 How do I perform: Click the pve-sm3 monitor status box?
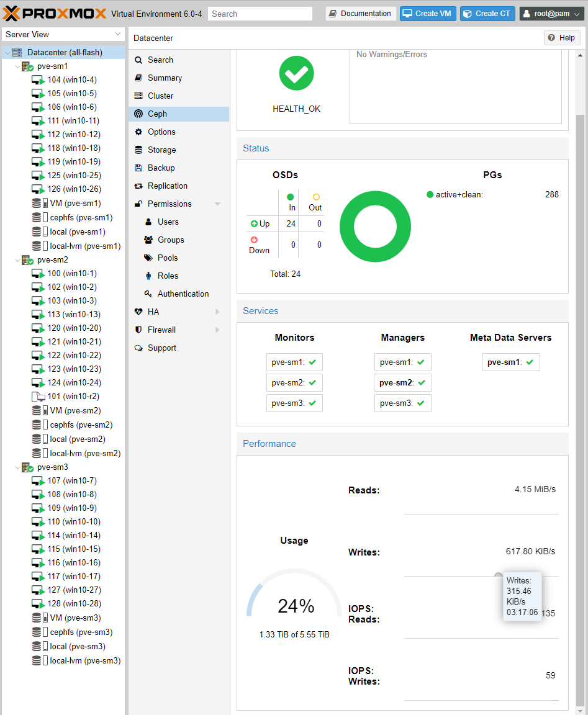[294, 403]
